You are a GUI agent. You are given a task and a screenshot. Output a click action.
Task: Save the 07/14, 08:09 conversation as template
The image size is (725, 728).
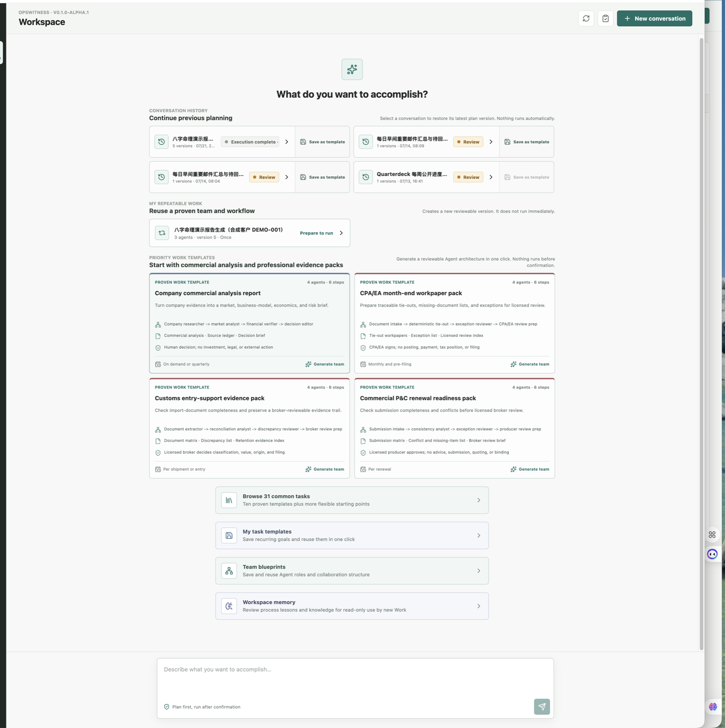pos(526,142)
